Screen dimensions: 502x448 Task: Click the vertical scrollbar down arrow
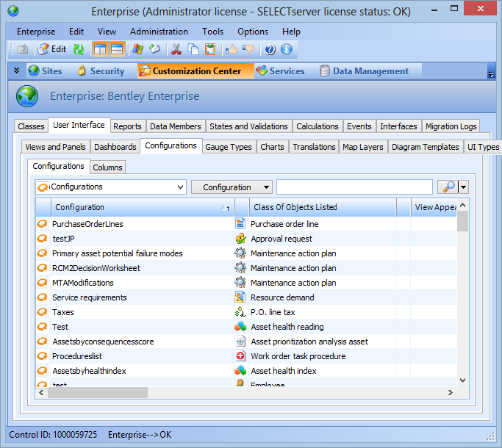(462, 380)
